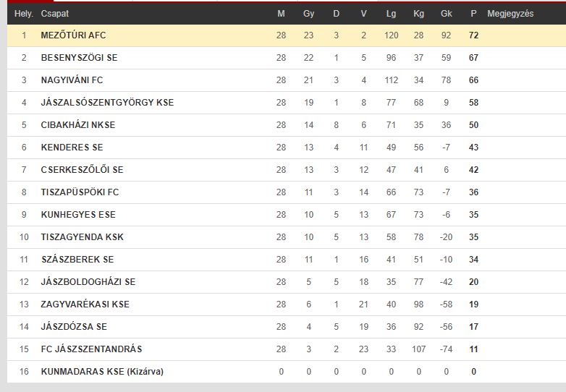This screenshot has width=566, height=392.
Task: Open JÁSZALSÓSZENTGYÖRGY KSE team entry
Action: pyautogui.click(x=107, y=103)
